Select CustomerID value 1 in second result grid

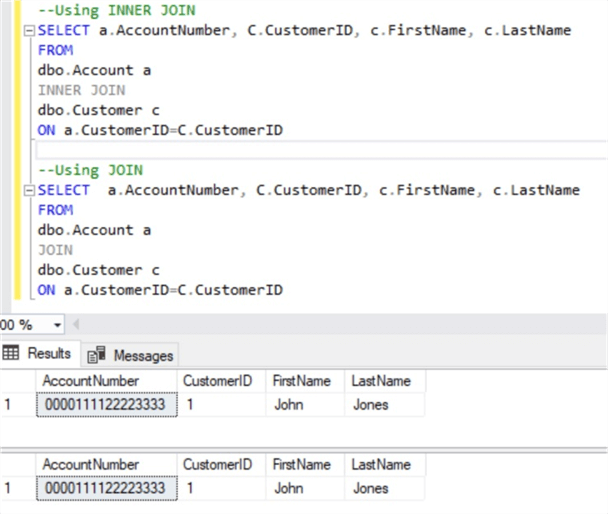coord(221,488)
